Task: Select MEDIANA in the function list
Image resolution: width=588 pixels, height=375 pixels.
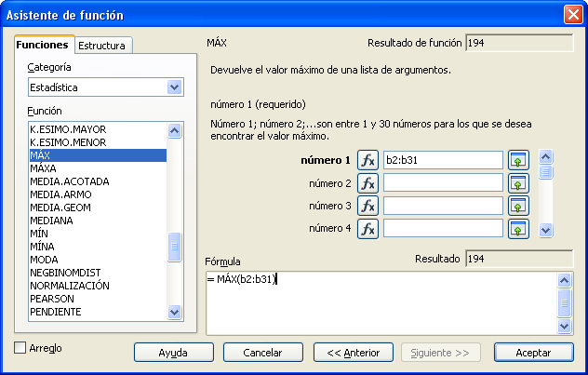Action: click(x=53, y=221)
